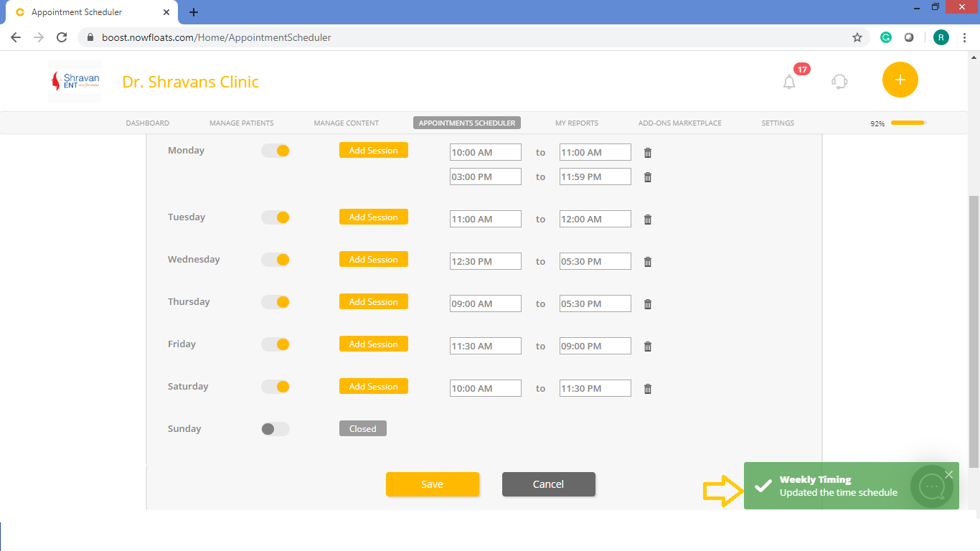Screen dimensions: 980x551
Task: Toggle Thursday availability switch
Action: [x=275, y=302]
